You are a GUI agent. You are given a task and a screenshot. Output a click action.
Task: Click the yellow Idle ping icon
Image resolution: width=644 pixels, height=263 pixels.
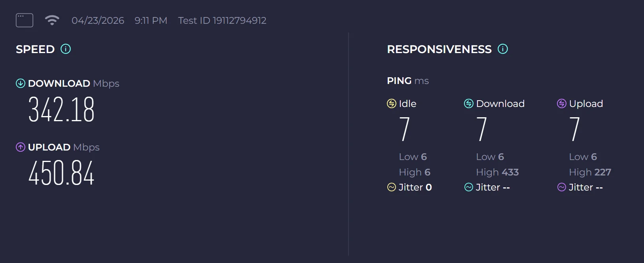(x=391, y=103)
